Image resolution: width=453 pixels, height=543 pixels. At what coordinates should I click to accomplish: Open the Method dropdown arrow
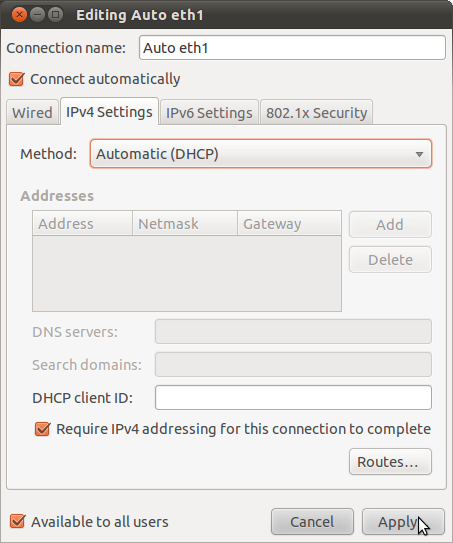click(419, 154)
